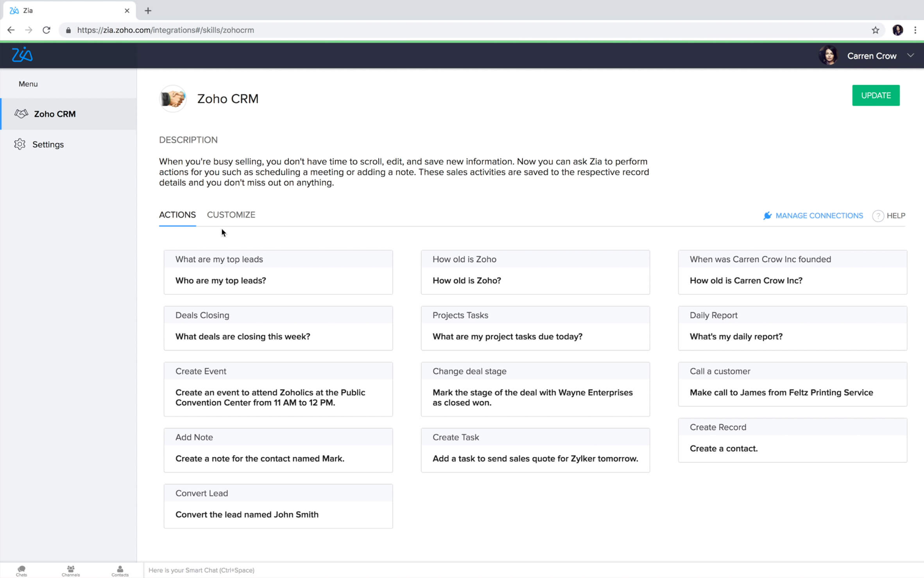Reload the page with refresh icon
The height and width of the screenshot is (578, 924).
click(47, 30)
